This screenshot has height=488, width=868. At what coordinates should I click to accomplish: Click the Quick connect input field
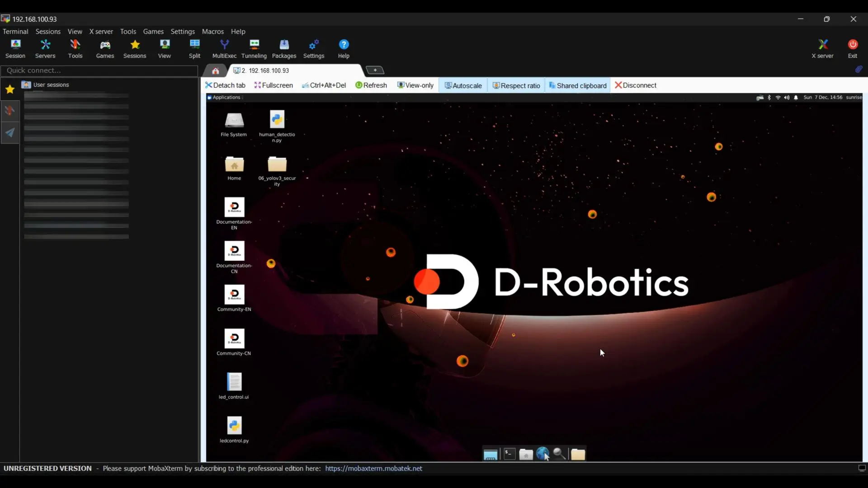99,70
